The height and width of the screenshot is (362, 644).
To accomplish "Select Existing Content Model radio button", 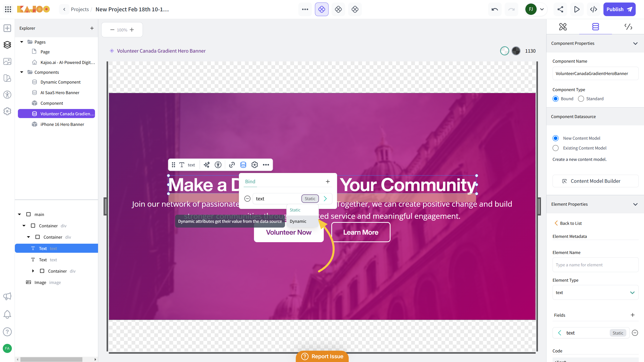I will pos(556,148).
